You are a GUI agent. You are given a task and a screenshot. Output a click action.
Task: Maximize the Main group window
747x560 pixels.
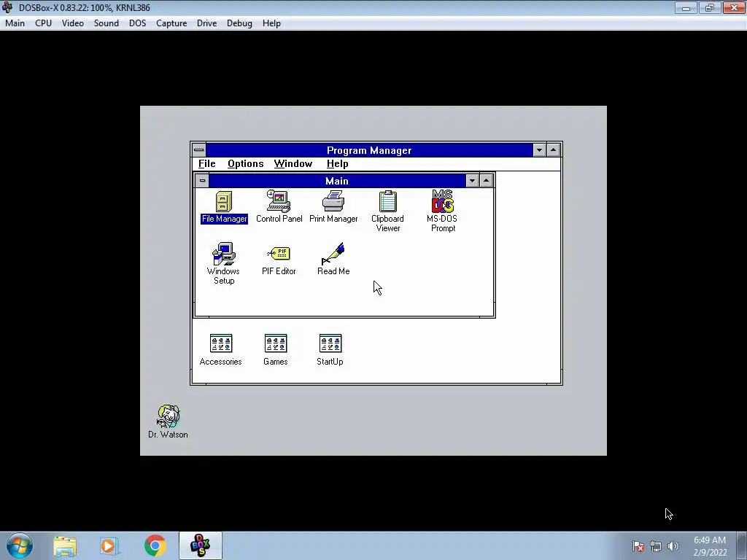tap(486, 181)
